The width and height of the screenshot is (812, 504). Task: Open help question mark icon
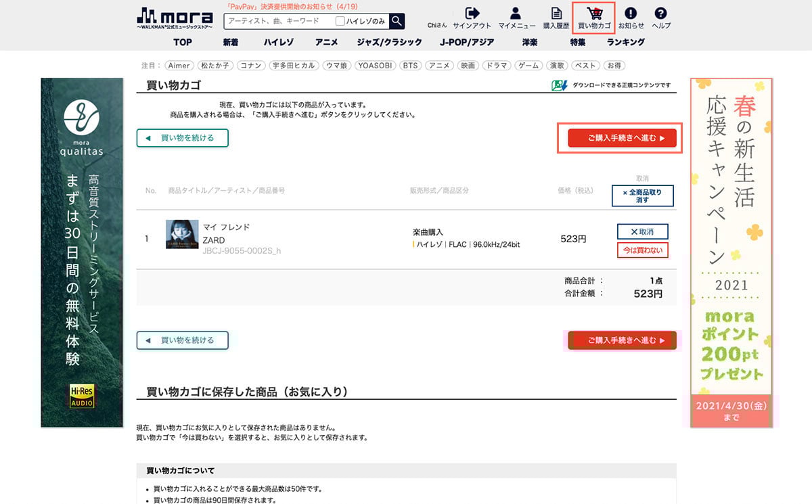point(661,13)
